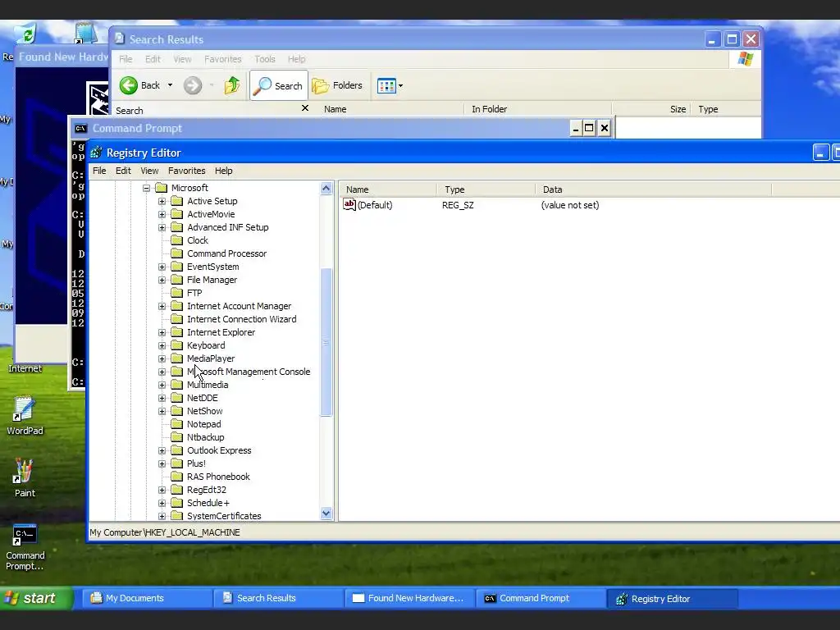Expand the NetDDE key

(162, 398)
